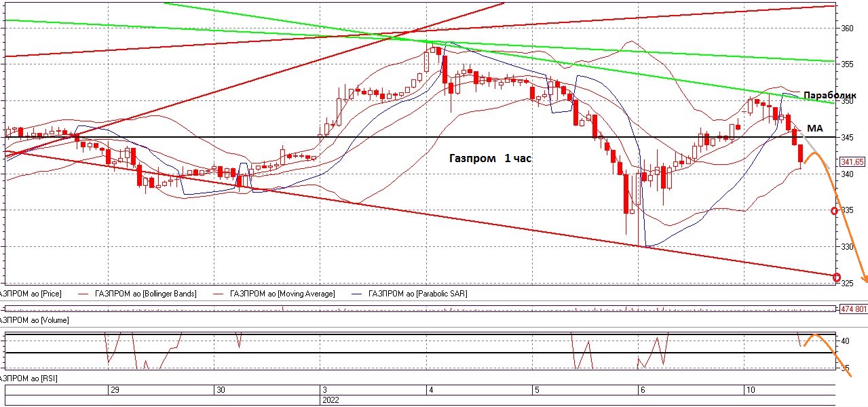Select date 4 on the time axis
This screenshot has width=868, height=407.
click(x=430, y=390)
